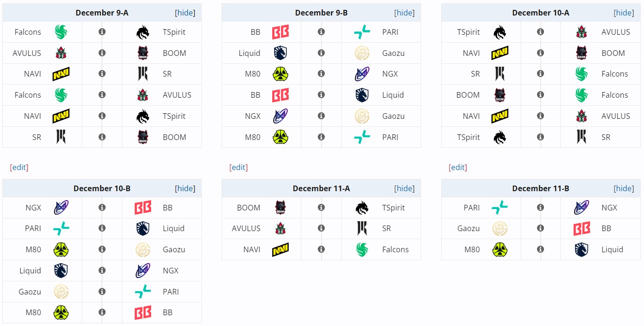This screenshot has width=644, height=326.
Task: Collapse the December 10-A match table
Action: 624,13
